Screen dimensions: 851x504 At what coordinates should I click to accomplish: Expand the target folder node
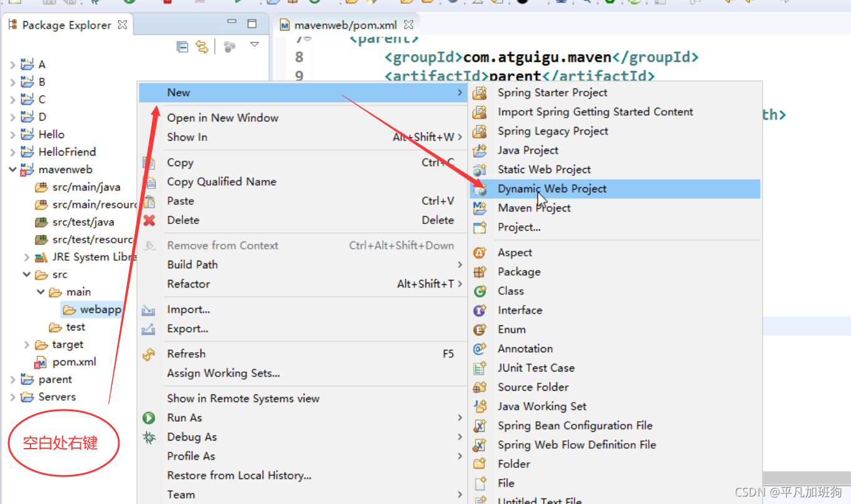click(26, 345)
